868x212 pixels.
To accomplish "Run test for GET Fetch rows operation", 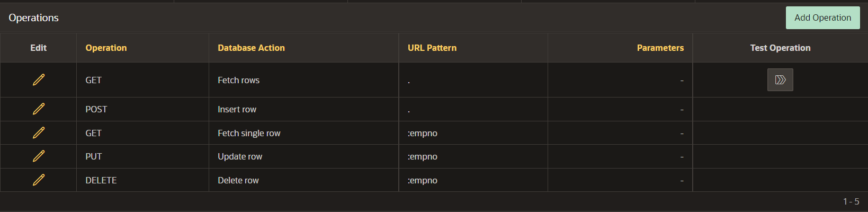I will (780, 79).
